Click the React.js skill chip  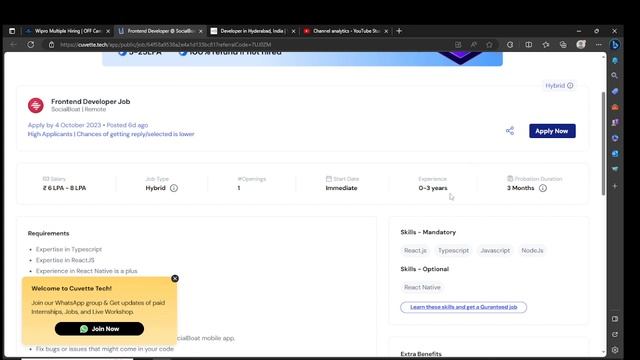click(415, 251)
